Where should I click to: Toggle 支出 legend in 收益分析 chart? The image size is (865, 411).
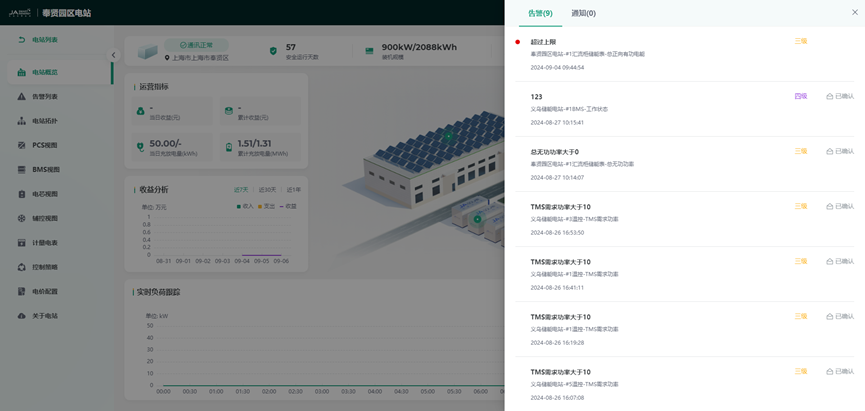[264, 206]
